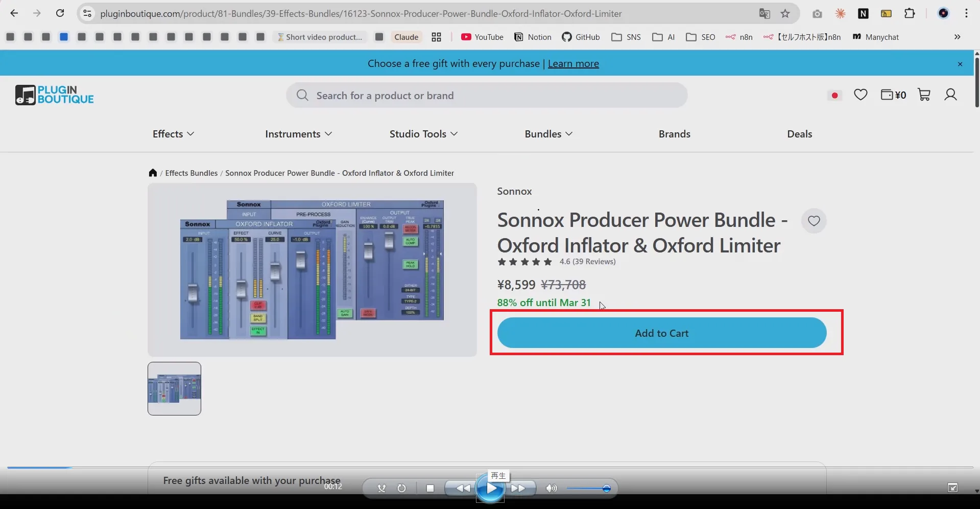
Task: Toggle video playback with the play button
Action: point(490,488)
